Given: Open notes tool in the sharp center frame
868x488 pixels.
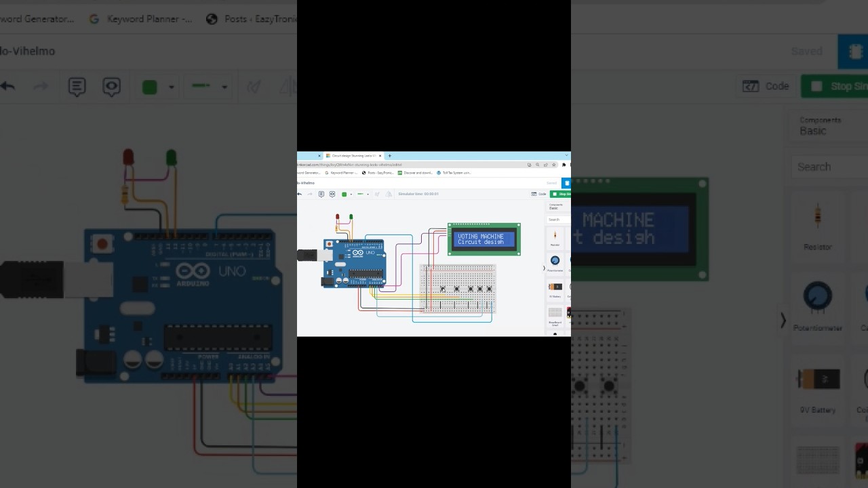Looking at the screenshot, I should (321, 194).
